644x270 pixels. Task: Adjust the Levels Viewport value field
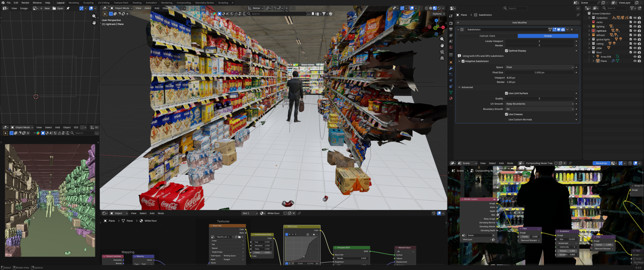(540, 41)
